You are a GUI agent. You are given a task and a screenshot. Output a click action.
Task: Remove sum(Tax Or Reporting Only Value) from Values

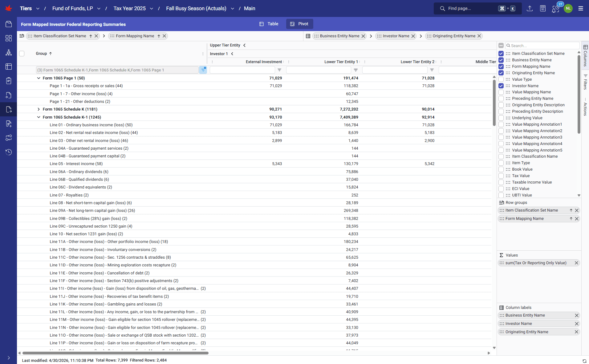(576, 263)
